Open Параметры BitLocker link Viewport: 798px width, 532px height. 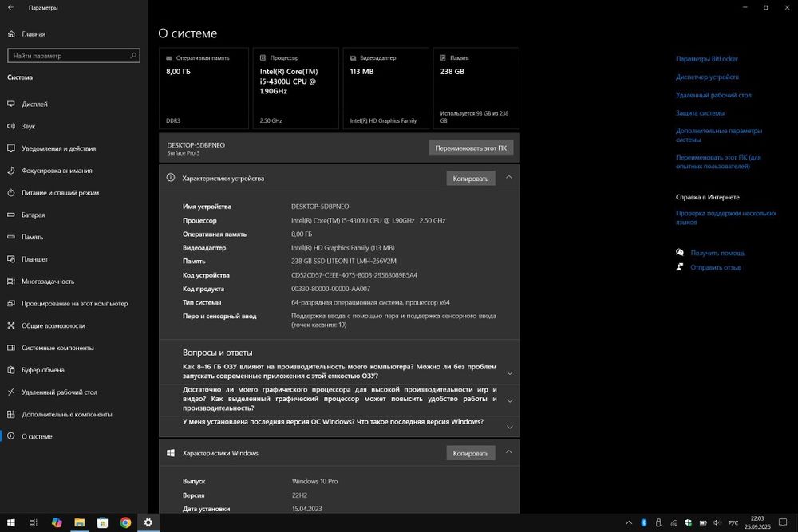click(x=706, y=59)
